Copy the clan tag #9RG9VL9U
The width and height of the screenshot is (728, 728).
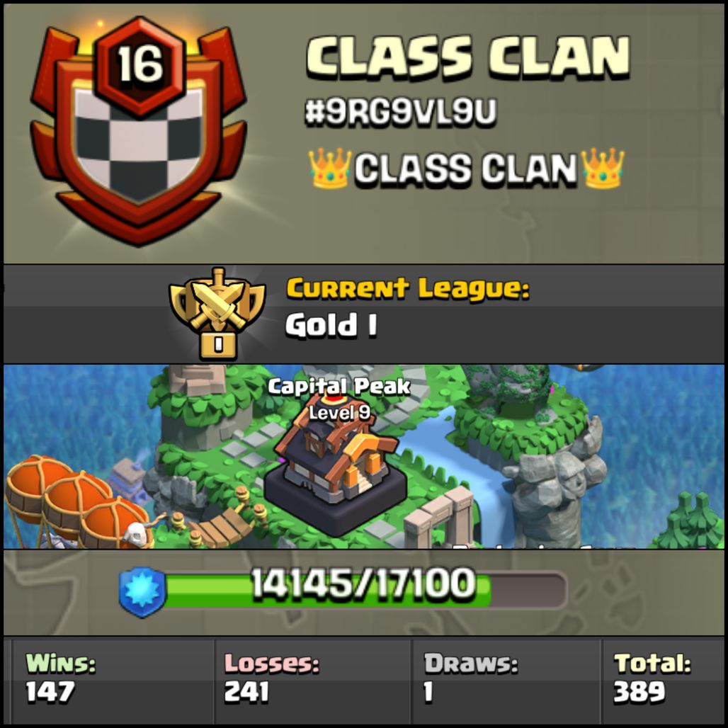tap(400, 112)
